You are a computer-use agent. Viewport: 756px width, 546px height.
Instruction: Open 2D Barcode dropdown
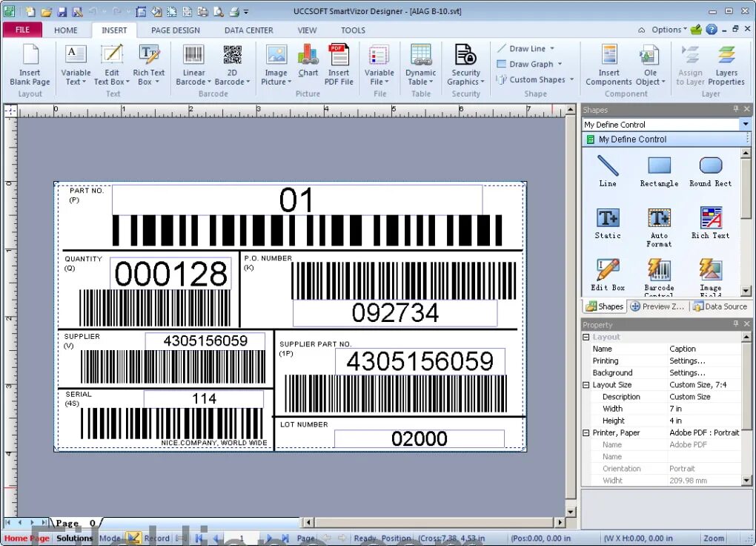click(233, 65)
